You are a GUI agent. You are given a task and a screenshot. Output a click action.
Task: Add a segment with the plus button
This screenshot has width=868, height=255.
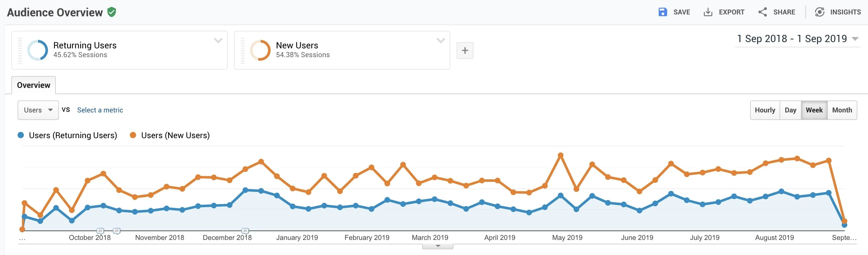click(x=465, y=51)
